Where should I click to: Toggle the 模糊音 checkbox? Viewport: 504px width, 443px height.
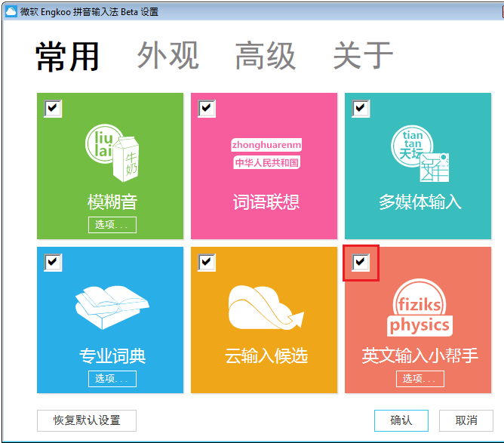tap(53, 109)
